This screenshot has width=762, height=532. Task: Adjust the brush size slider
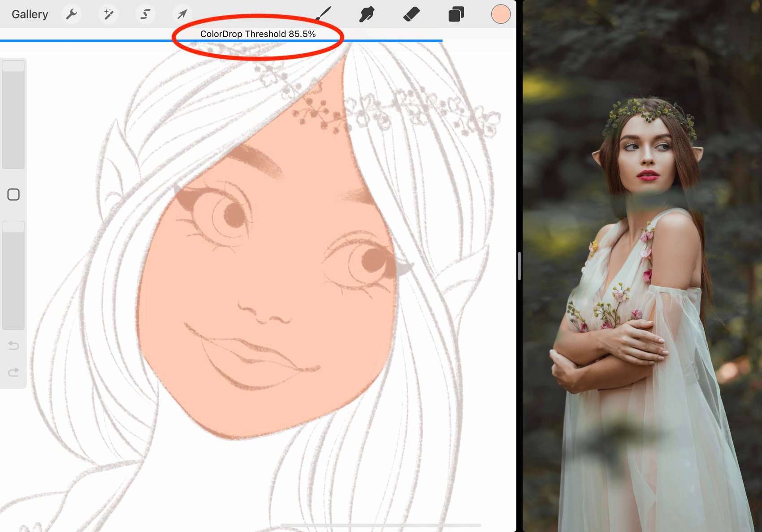13,114
